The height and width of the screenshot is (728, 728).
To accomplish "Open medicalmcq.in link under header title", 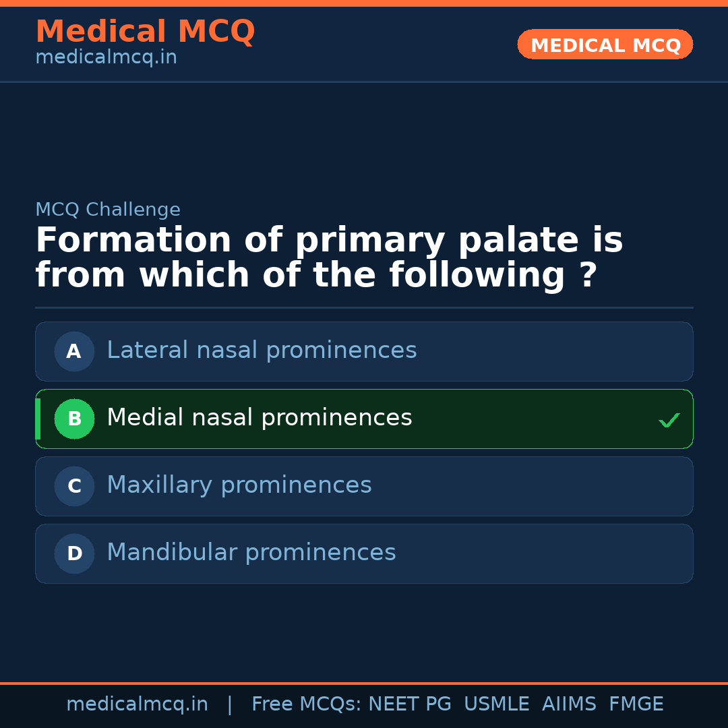I will [x=106, y=58].
